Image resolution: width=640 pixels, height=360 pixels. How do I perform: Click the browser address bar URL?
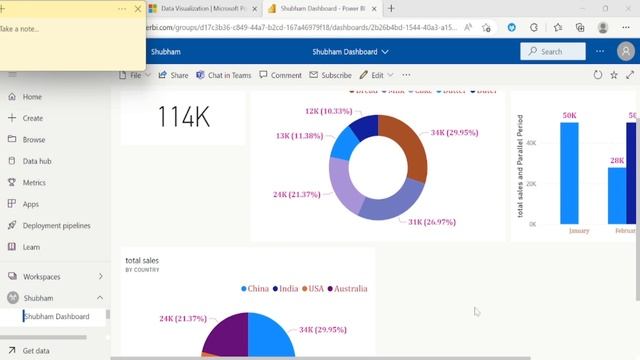[x=301, y=28]
